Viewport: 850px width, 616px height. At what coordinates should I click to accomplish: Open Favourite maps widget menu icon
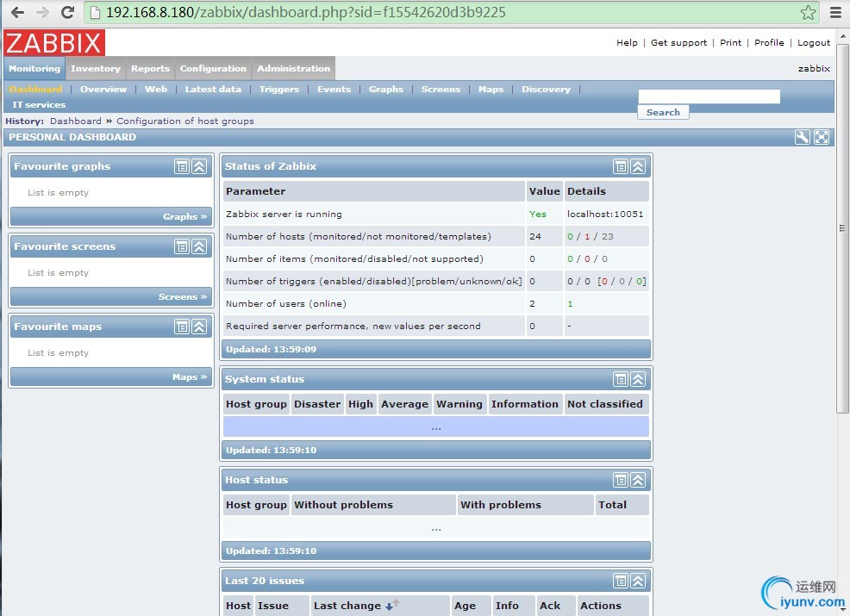tap(182, 327)
